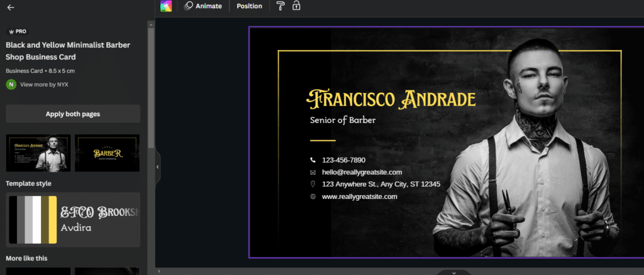Click the phone icon on card
Screen dimensions: 644x275
313,160
